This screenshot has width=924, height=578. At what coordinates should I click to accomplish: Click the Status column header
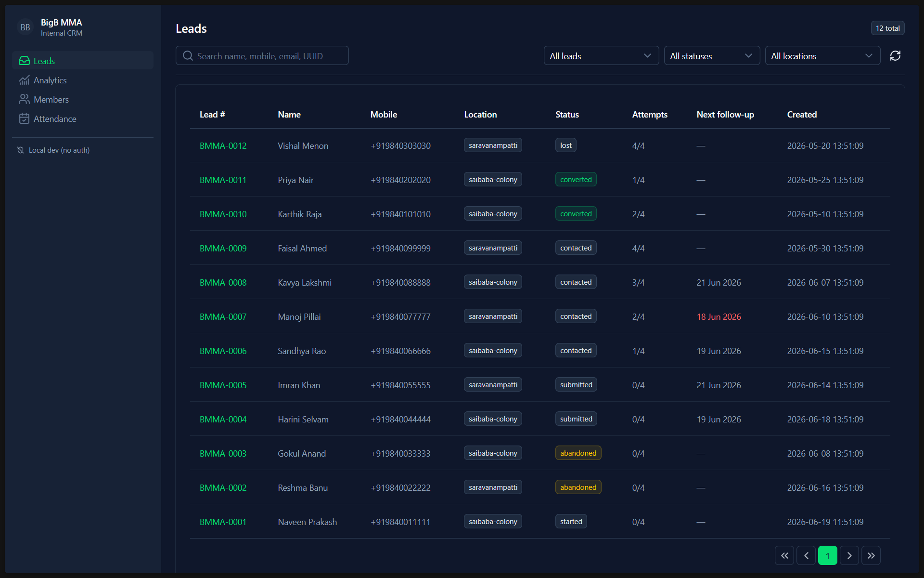click(567, 114)
